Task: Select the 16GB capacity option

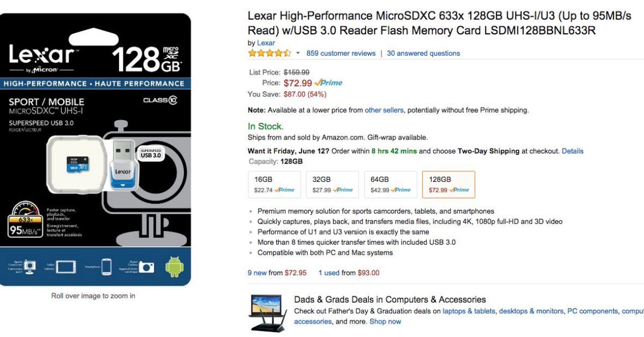Action: (274, 184)
